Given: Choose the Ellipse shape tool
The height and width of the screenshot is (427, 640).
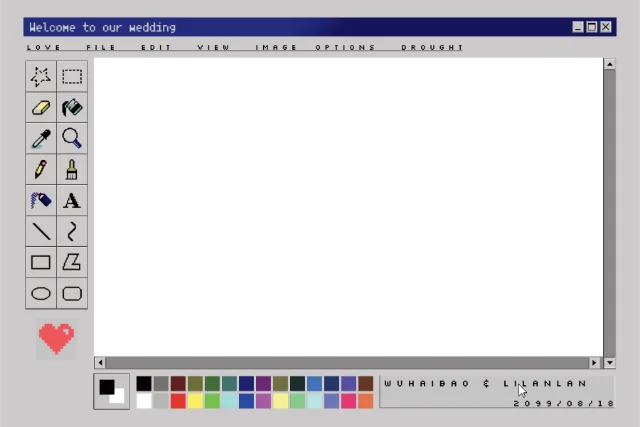Looking at the screenshot, I should (x=41, y=293).
